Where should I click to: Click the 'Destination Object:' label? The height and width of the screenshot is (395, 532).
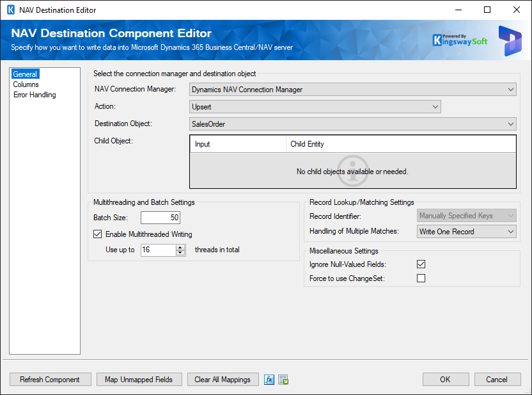(x=123, y=124)
